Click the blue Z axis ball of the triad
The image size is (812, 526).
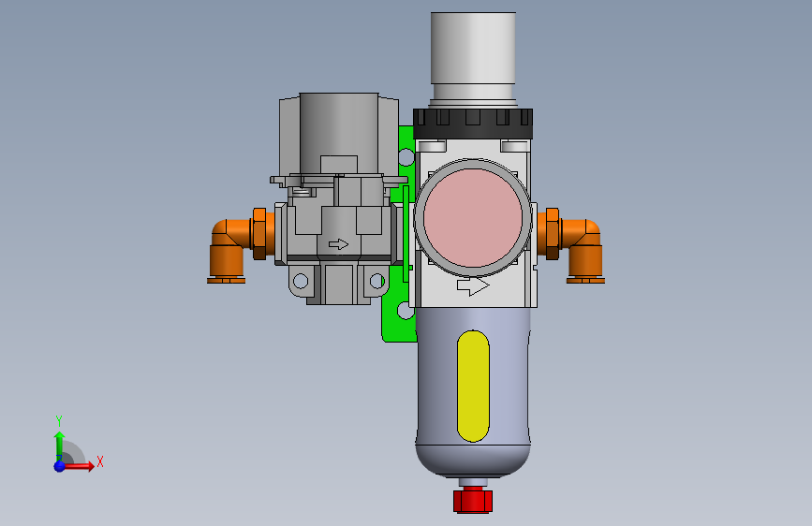coord(59,466)
